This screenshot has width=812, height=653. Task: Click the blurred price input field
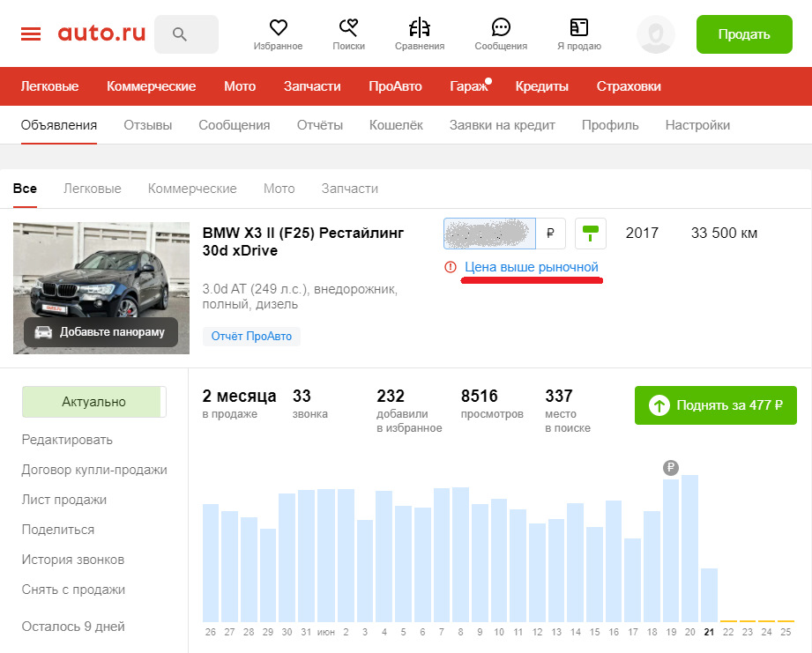[x=489, y=234]
